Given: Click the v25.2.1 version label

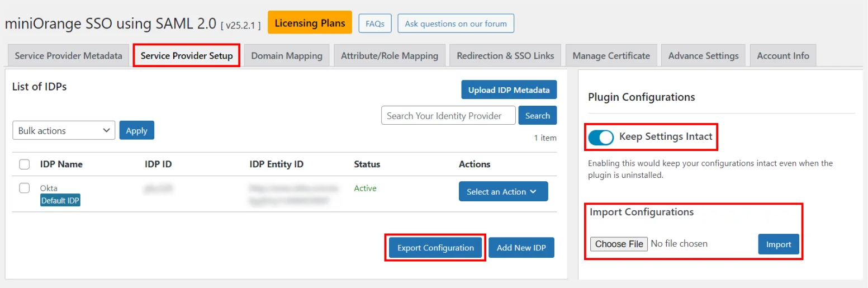Looking at the screenshot, I should point(240,25).
